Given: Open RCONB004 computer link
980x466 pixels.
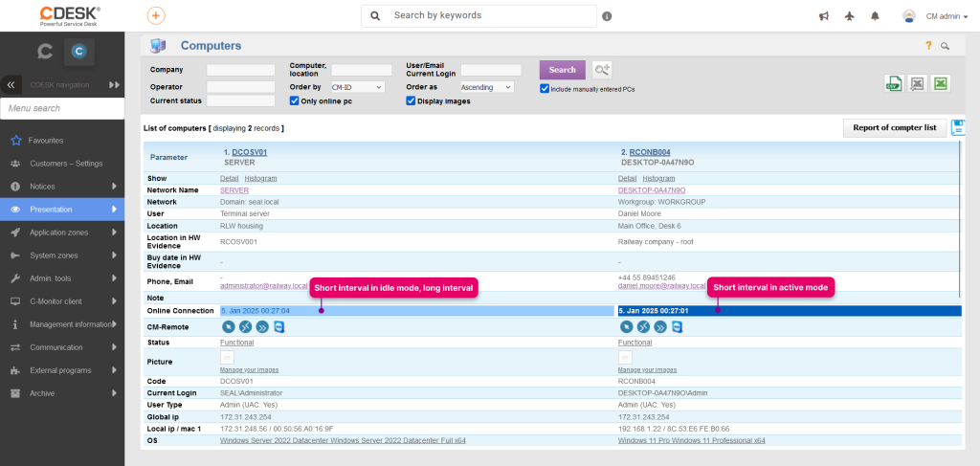Looking at the screenshot, I should coord(650,152).
